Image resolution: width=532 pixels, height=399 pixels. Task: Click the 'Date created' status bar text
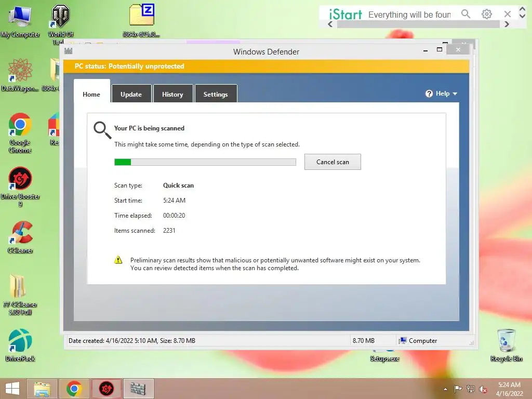coord(132,341)
